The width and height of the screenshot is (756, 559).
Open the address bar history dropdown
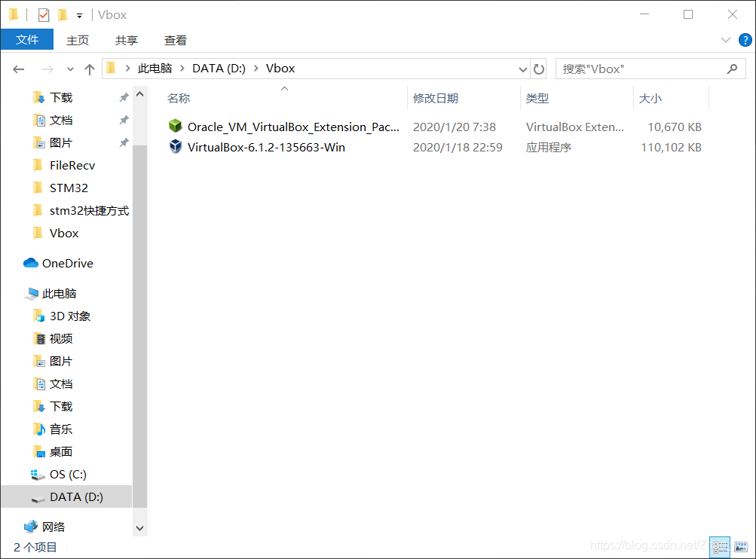click(x=522, y=69)
